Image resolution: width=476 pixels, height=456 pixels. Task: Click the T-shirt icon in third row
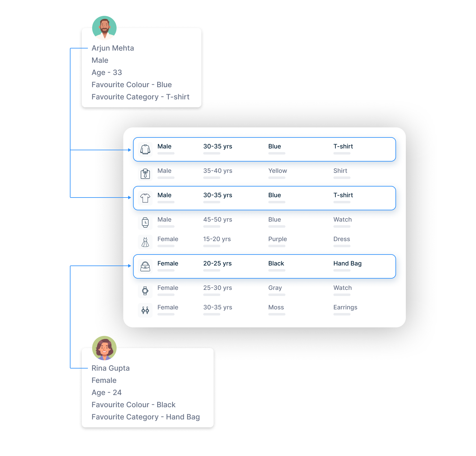(145, 198)
